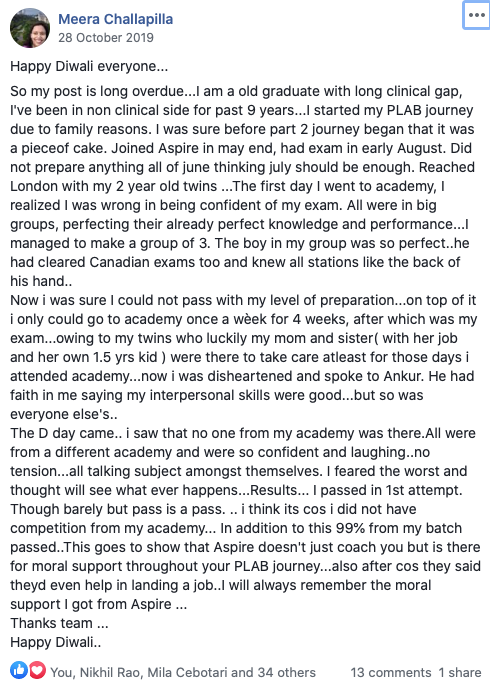Click the final "Happy Diwali.." line
The width and height of the screenshot is (490, 690).
(x=56, y=642)
